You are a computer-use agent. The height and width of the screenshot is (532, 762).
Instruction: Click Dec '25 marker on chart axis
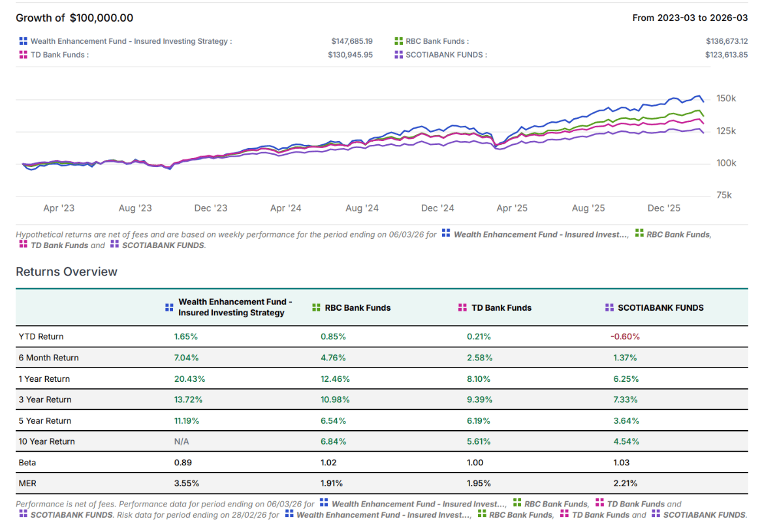[663, 208]
